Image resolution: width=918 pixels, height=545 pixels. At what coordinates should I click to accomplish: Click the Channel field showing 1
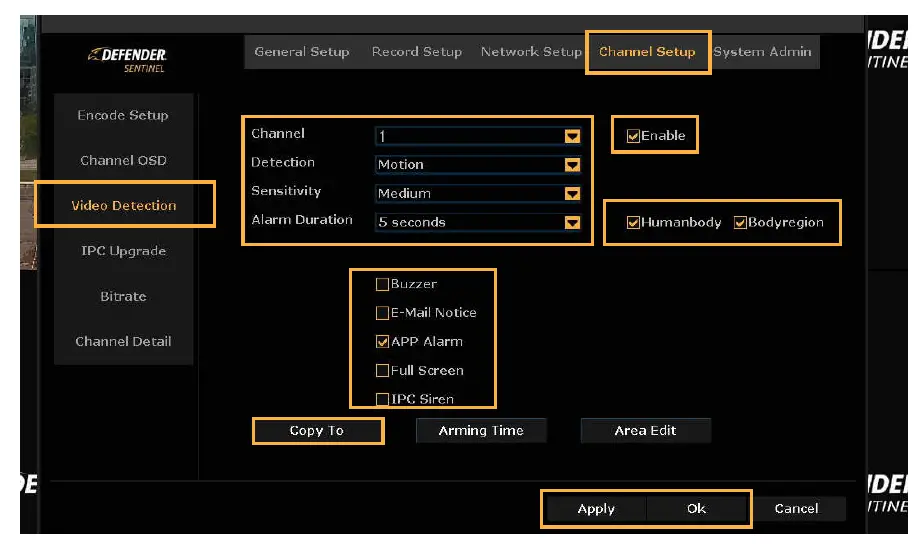coord(478,136)
